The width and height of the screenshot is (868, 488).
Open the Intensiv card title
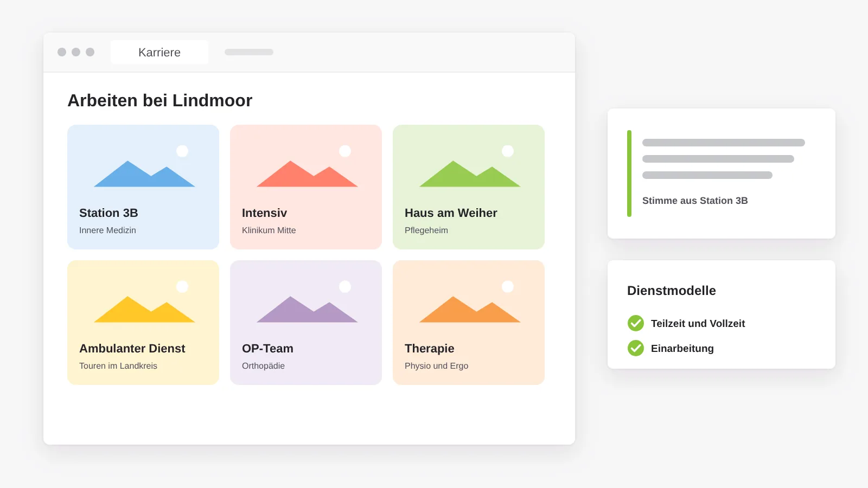tap(264, 213)
